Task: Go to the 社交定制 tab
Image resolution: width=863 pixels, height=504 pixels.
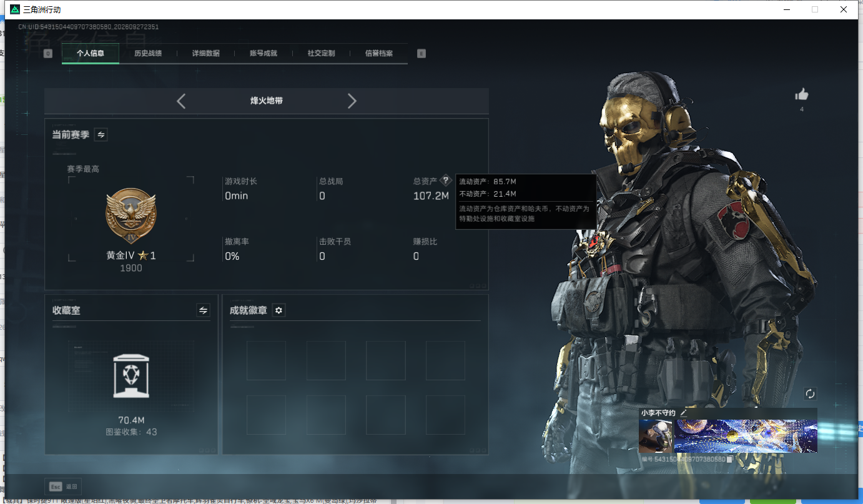Action: click(321, 53)
